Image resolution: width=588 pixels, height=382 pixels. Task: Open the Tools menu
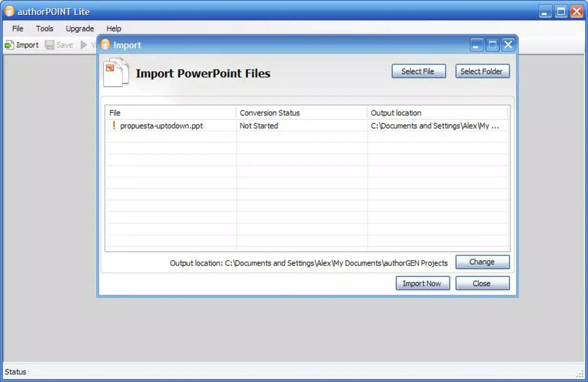[45, 29]
